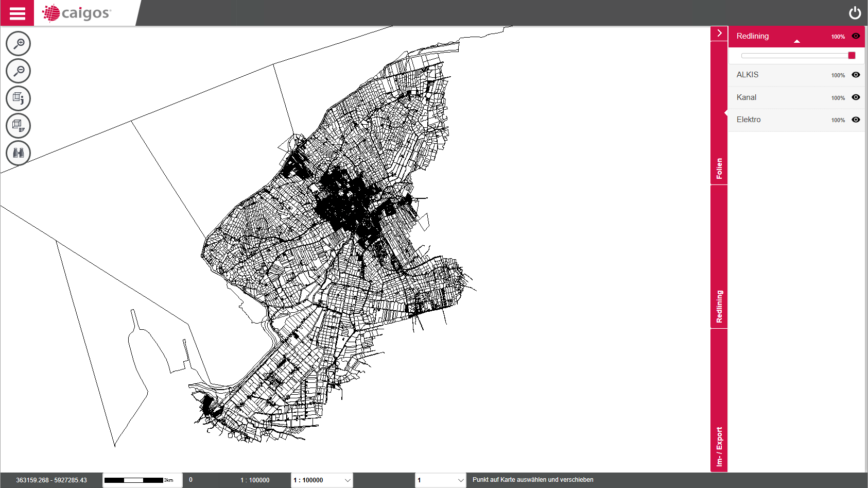Open the 1 : 100000 scale dropdown
Screen dimensions: 868x488
322,480
